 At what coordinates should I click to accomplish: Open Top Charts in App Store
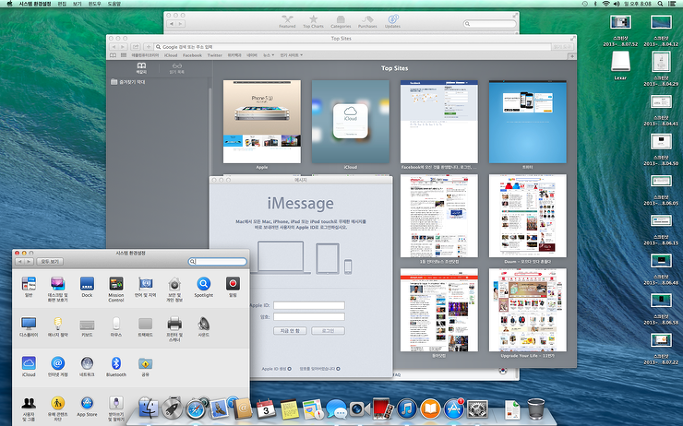tap(313, 22)
